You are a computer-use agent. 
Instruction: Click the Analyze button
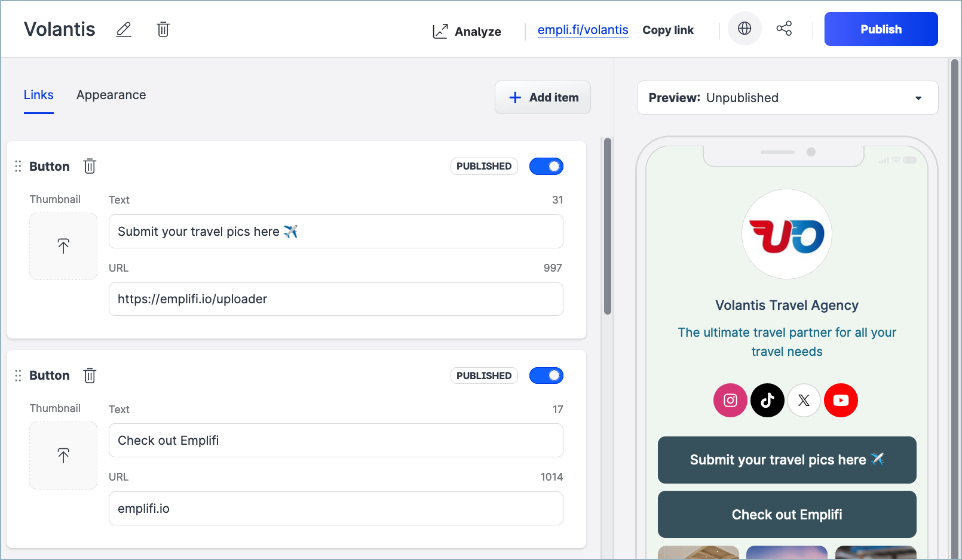(467, 31)
